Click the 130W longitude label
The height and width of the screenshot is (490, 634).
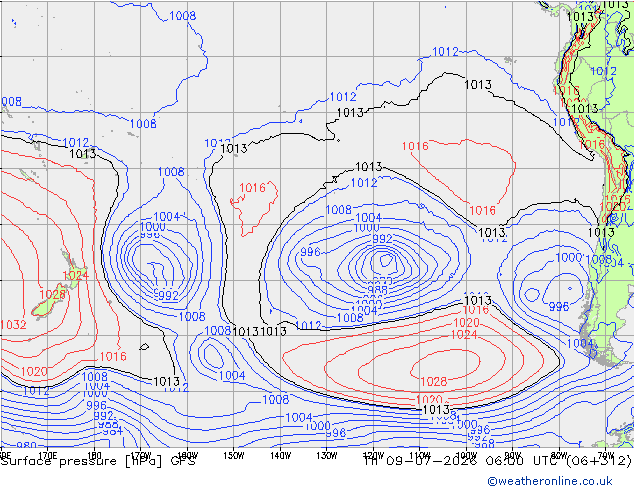tap(327, 456)
